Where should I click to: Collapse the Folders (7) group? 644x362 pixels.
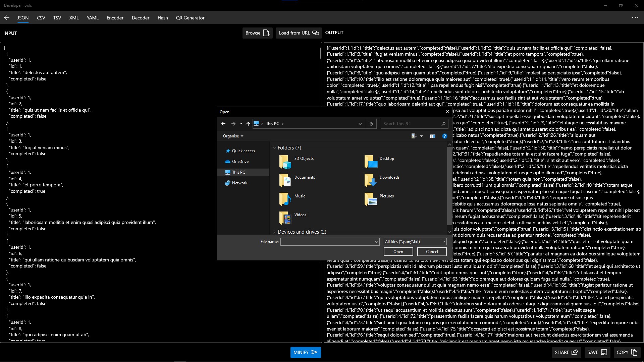pos(275,148)
